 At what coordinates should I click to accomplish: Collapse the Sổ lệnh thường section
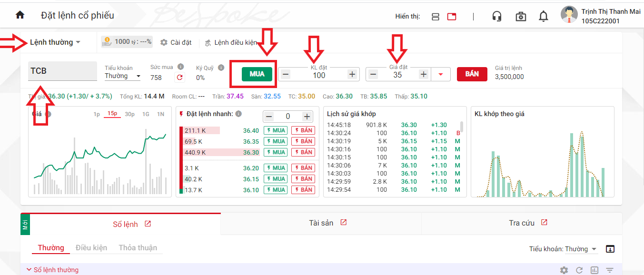(x=29, y=270)
